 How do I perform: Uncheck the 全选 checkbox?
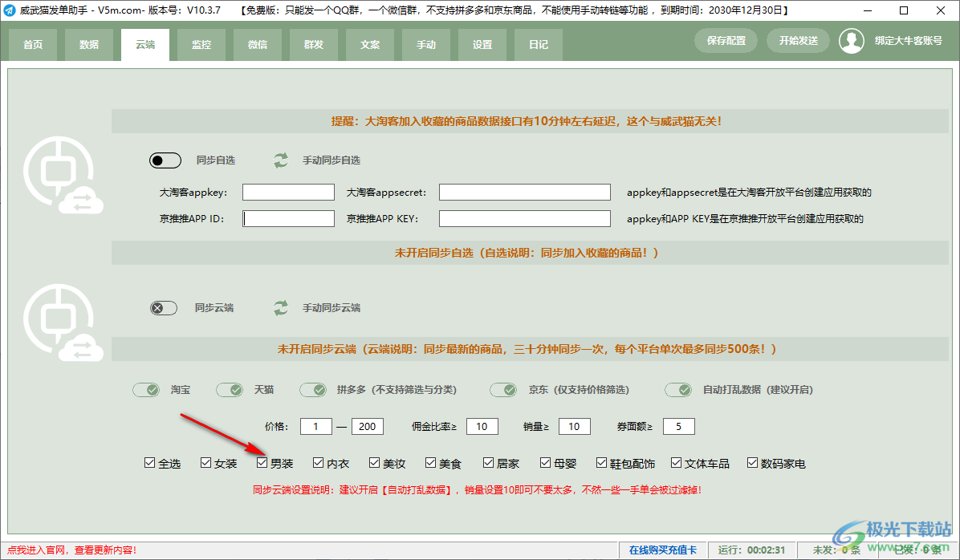149,463
